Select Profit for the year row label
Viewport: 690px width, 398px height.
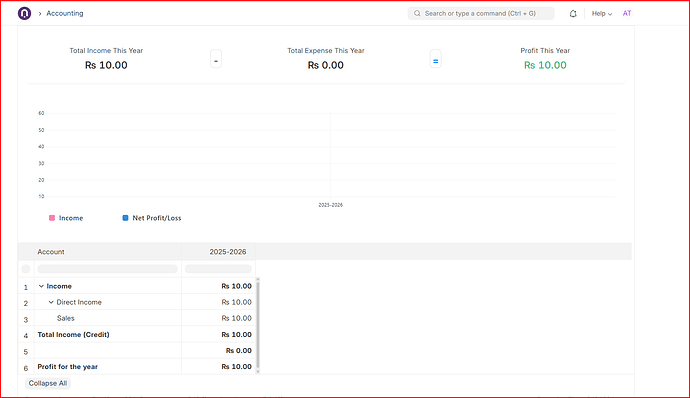(x=67, y=367)
